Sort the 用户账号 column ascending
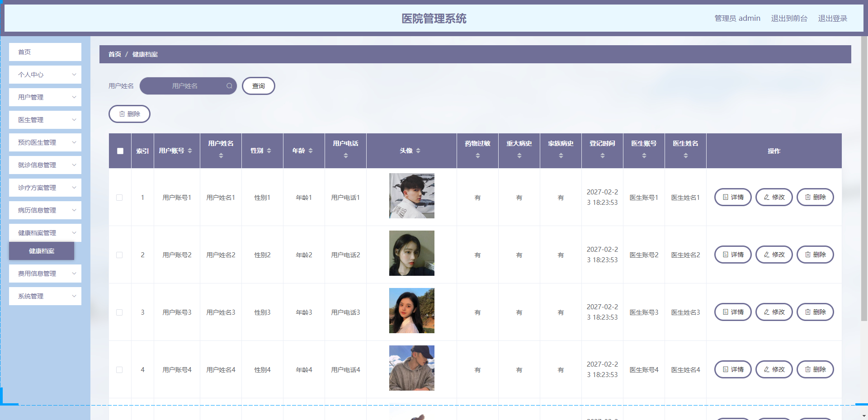Viewport: 868px width, 420px height. click(190, 151)
